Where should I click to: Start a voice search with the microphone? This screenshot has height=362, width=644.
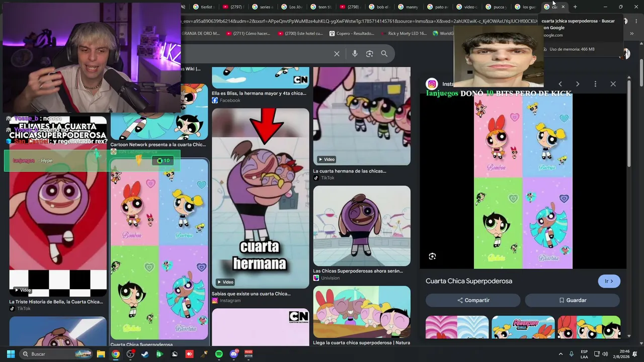pos(355,54)
